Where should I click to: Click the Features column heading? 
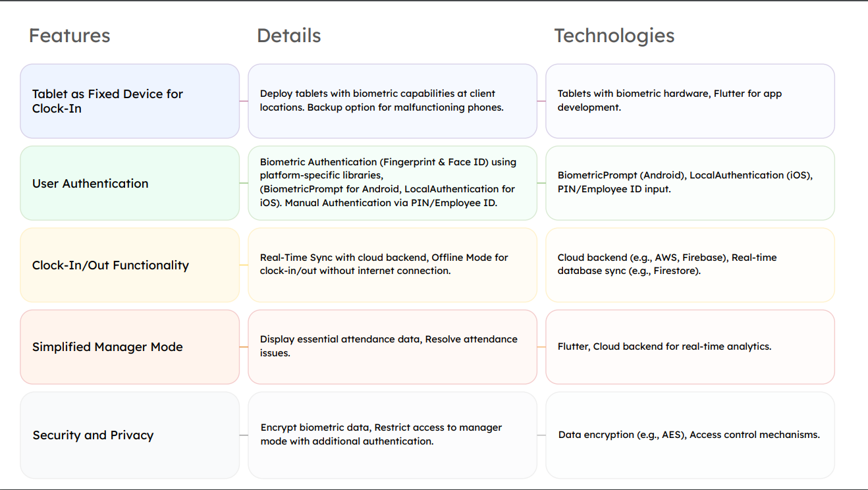[x=69, y=36]
